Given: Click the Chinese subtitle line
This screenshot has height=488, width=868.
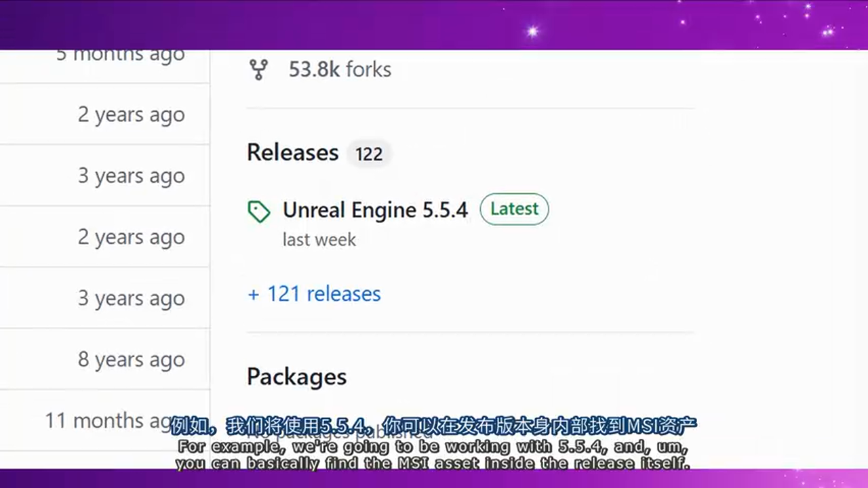Looking at the screenshot, I should pos(433,426).
